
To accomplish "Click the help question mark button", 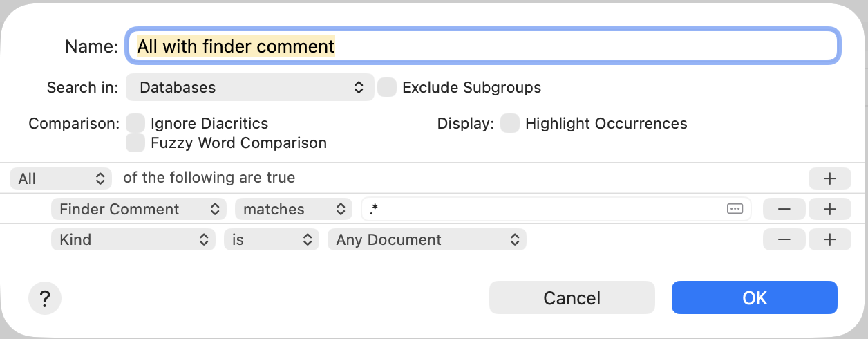I will coord(45,298).
